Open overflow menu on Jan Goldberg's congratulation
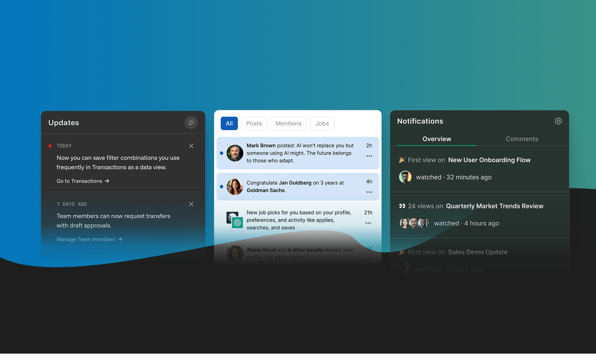 [x=369, y=192]
